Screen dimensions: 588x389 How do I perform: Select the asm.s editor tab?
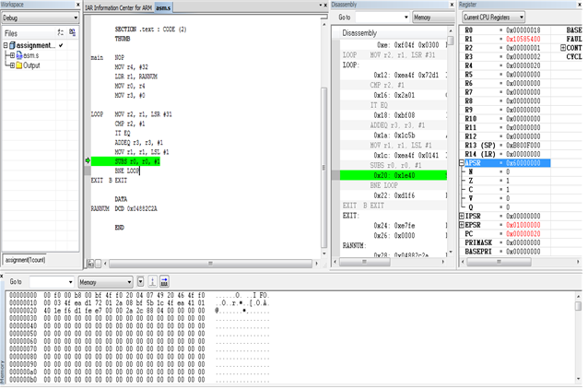[163, 7]
